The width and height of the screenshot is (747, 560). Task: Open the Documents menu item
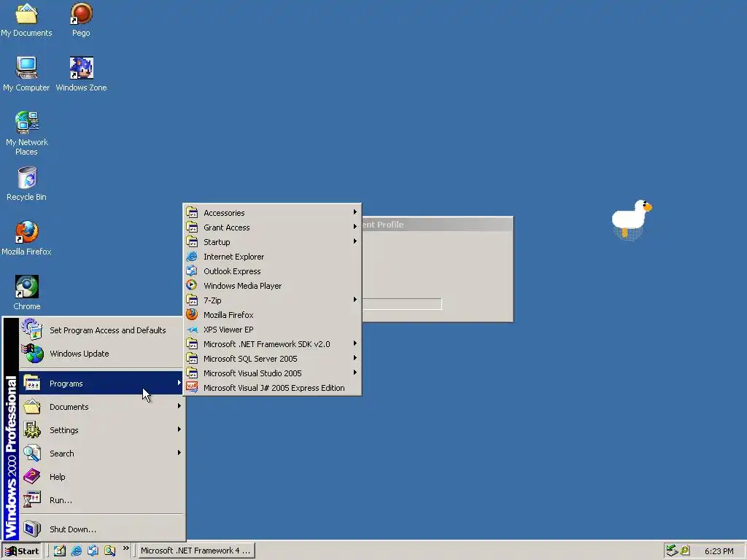coord(101,407)
